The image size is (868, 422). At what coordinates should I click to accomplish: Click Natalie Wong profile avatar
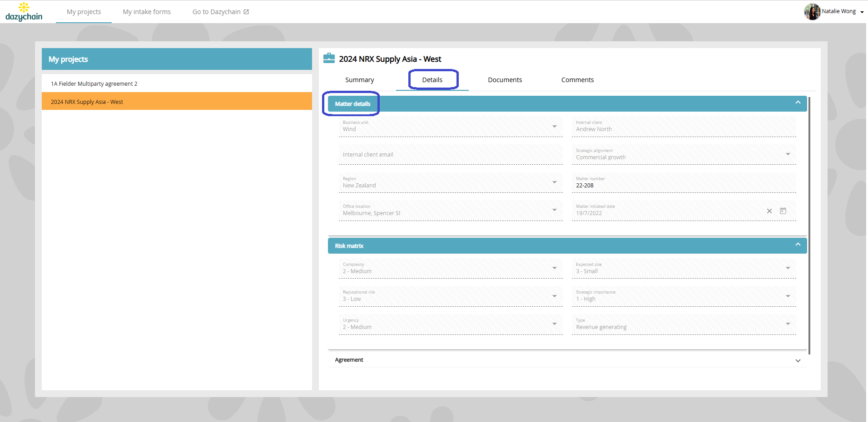pyautogui.click(x=812, y=11)
